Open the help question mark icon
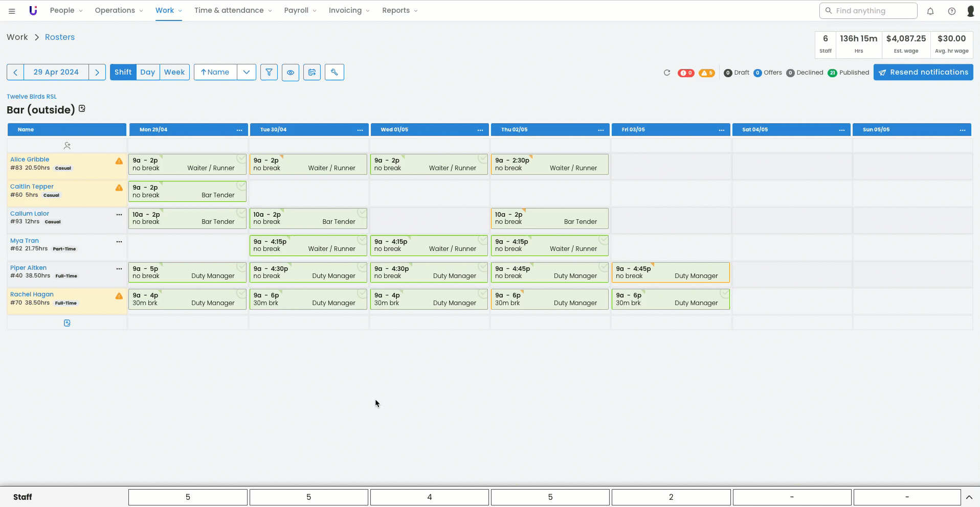This screenshot has width=980, height=507. point(951,11)
